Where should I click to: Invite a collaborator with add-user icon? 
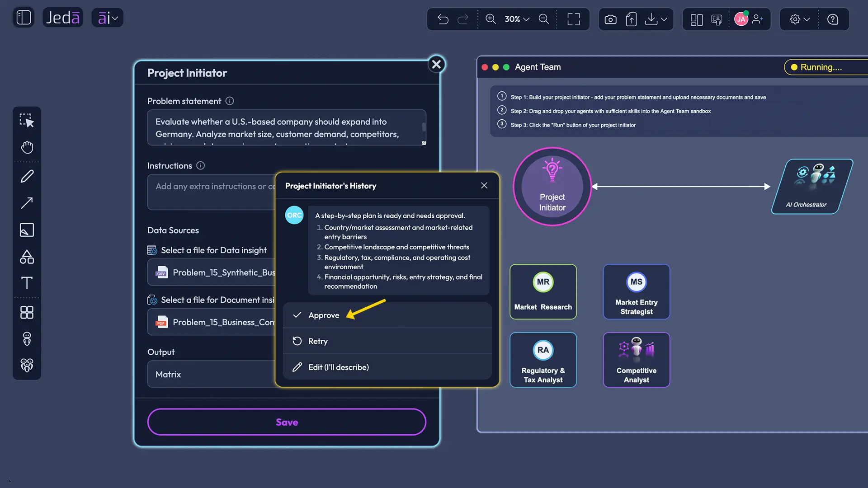coord(758,19)
